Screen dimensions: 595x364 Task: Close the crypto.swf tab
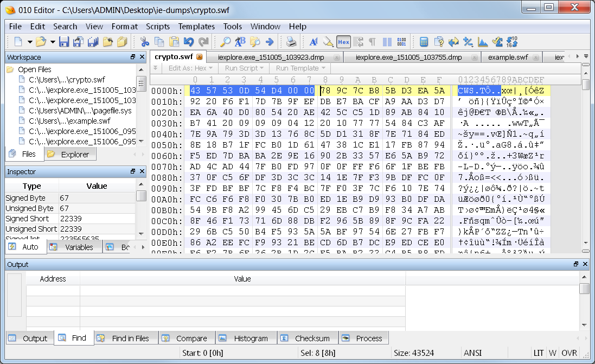199,57
